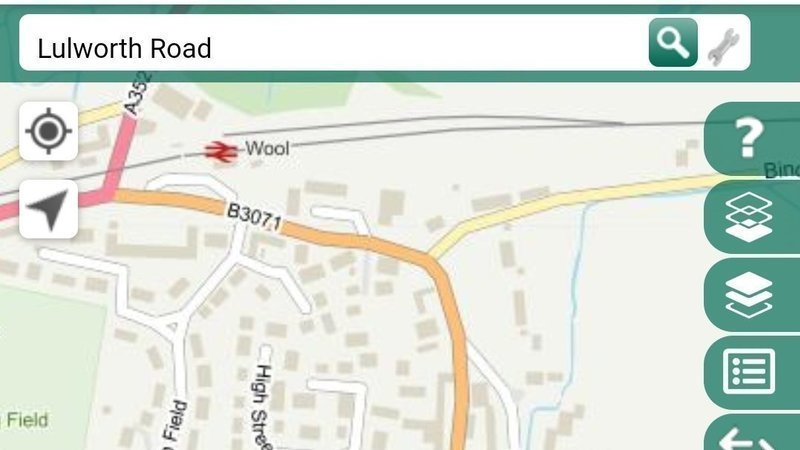
Task: Click the back arrow button at bottom right
Action: coord(752,434)
